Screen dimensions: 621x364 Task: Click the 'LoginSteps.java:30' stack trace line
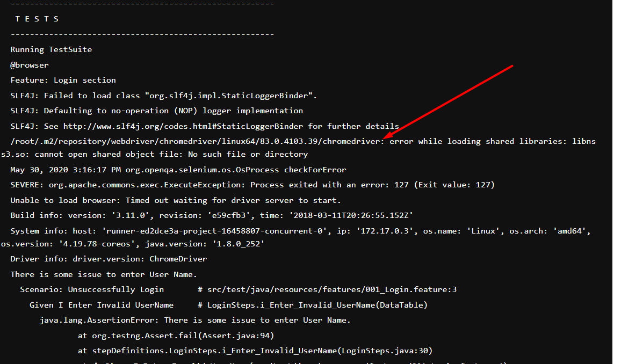point(255,351)
